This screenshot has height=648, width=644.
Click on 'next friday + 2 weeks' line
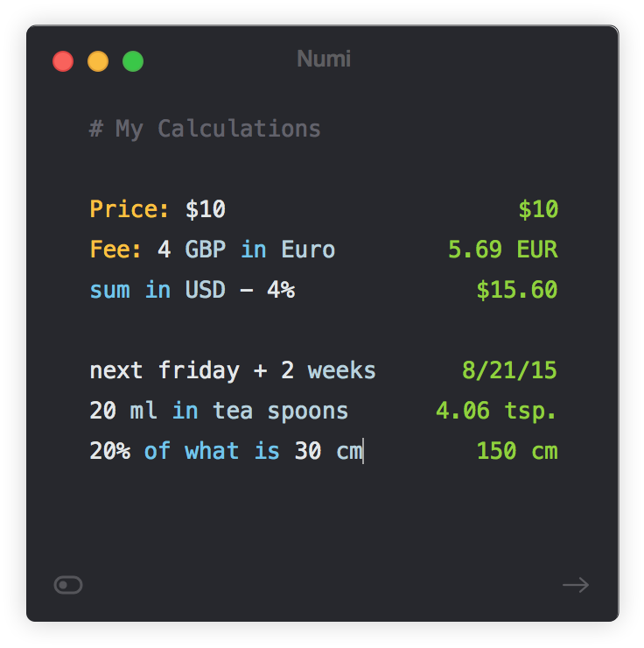pos(233,370)
